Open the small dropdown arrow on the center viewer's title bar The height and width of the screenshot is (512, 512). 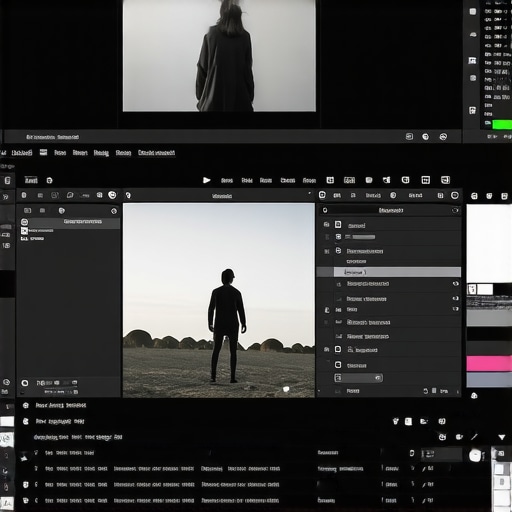click(x=309, y=193)
